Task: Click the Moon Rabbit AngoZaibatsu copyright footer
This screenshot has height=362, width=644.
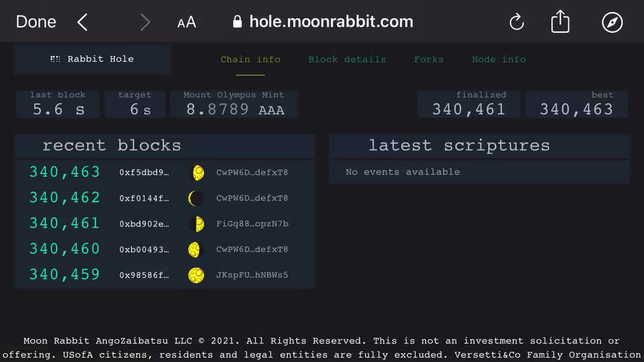Action: click(x=322, y=348)
